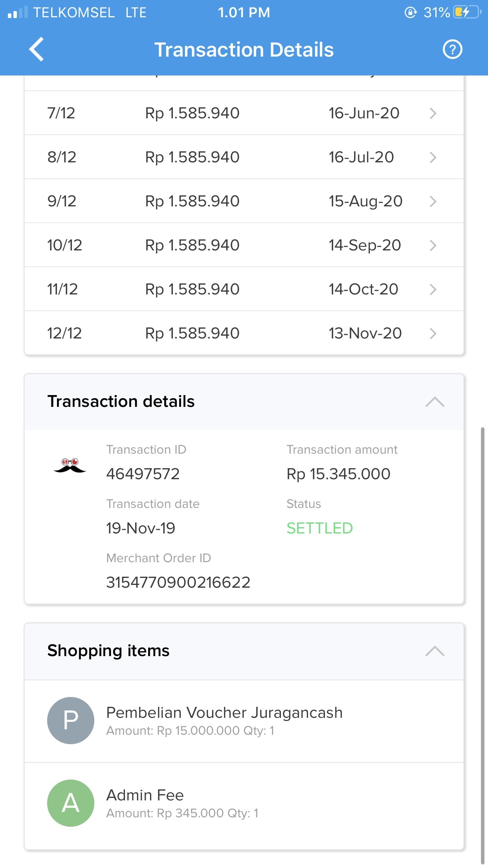The height and width of the screenshot is (868, 488).
Task: Click the vertical scrollbar on the right
Action: coord(482,645)
